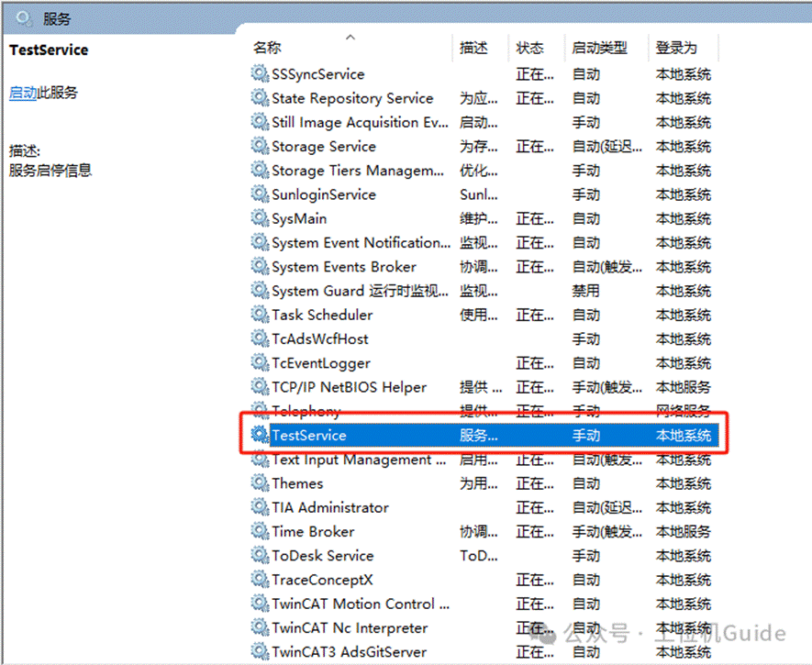The width and height of the screenshot is (812, 665).
Task: Select the Themes service name
Action: [x=297, y=483]
